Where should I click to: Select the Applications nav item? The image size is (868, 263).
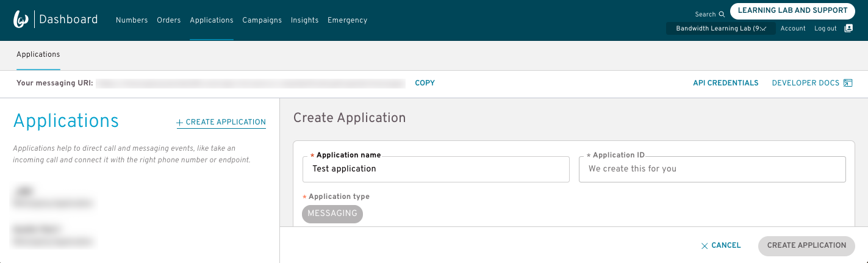(212, 20)
